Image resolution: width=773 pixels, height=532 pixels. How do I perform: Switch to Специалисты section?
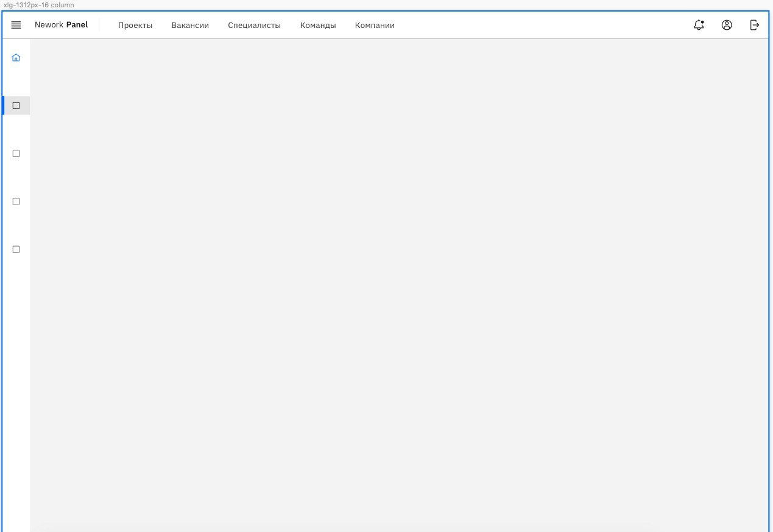[255, 26]
